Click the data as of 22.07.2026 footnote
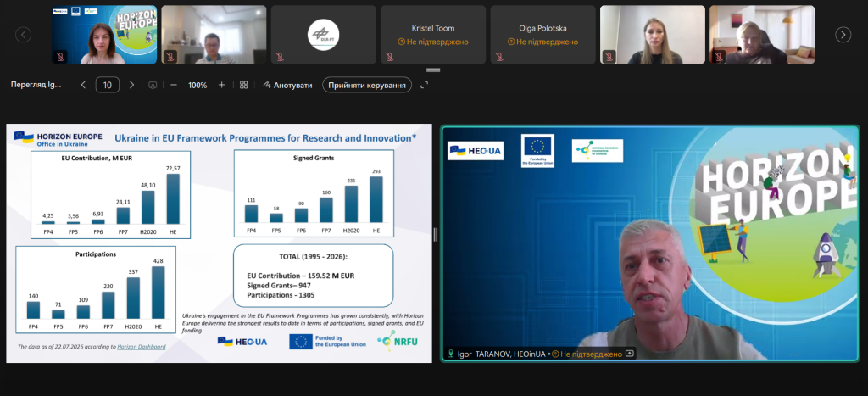 pos(92,347)
